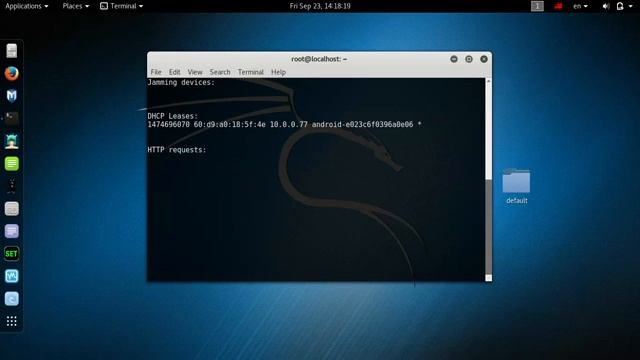Open the 'en' keyboard layout dropdown
The width and height of the screenshot is (640, 360).
point(580,6)
